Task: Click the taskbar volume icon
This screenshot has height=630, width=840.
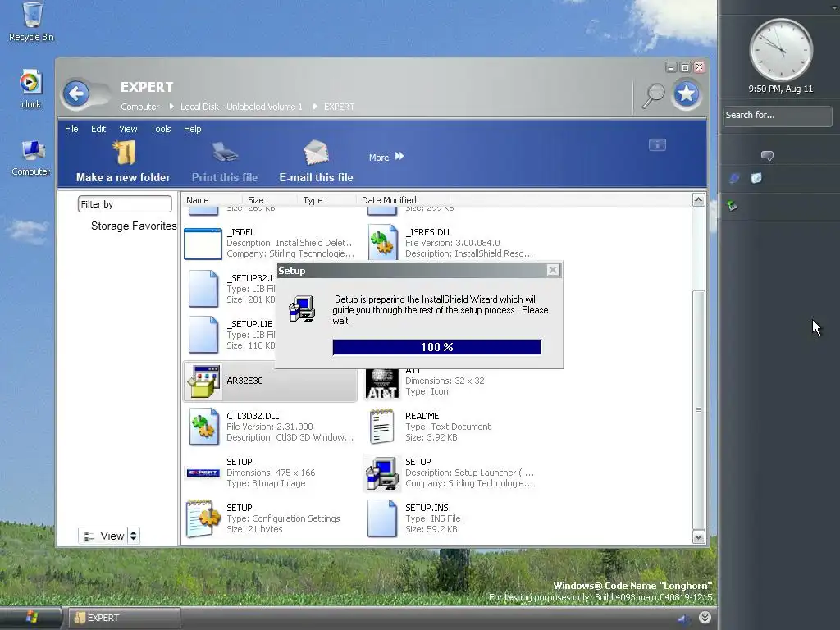Action: 683,619
